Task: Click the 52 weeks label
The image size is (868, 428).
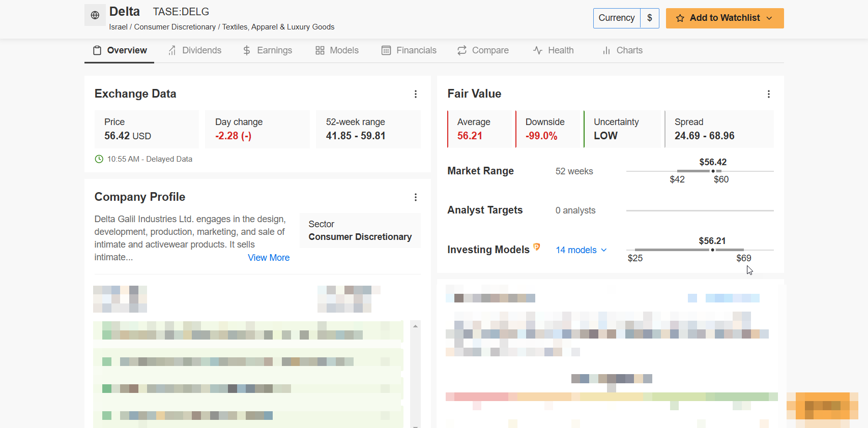Action: click(574, 171)
